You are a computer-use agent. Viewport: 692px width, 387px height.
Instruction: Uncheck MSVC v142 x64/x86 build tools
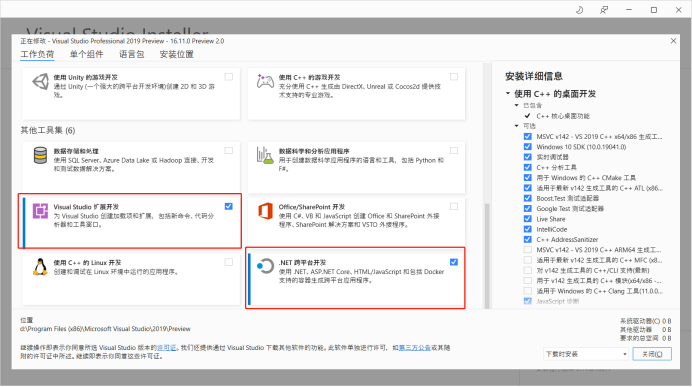[x=527, y=136]
